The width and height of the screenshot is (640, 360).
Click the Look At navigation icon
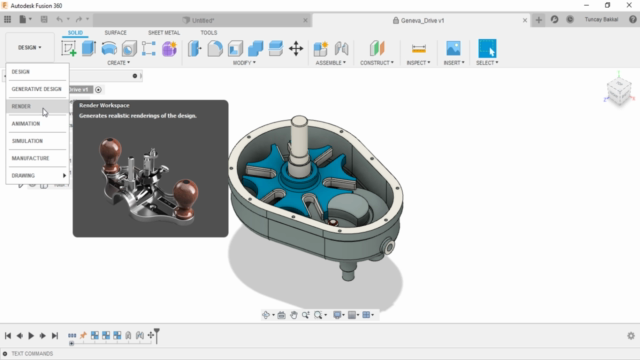pos(281,315)
